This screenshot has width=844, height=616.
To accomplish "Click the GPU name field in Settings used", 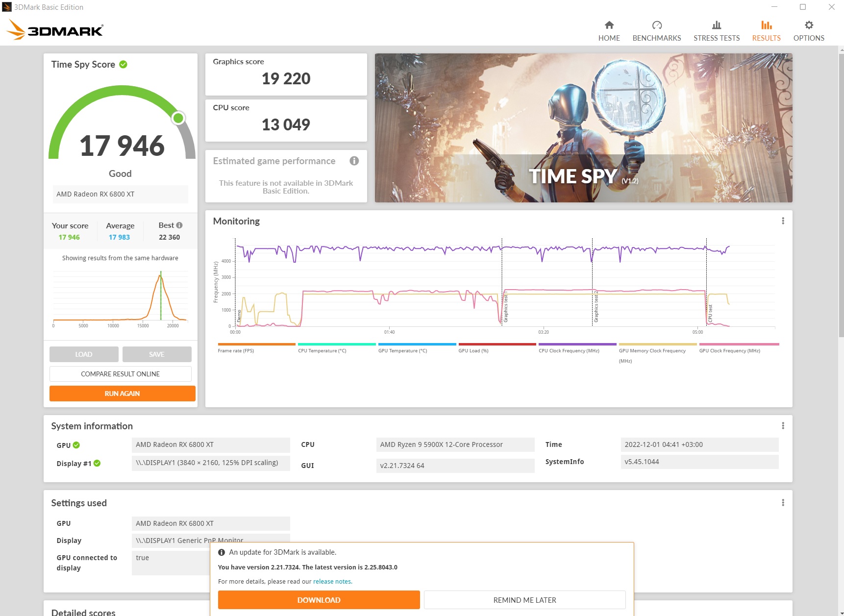I will pyautogui.click(x=211, y=523).
